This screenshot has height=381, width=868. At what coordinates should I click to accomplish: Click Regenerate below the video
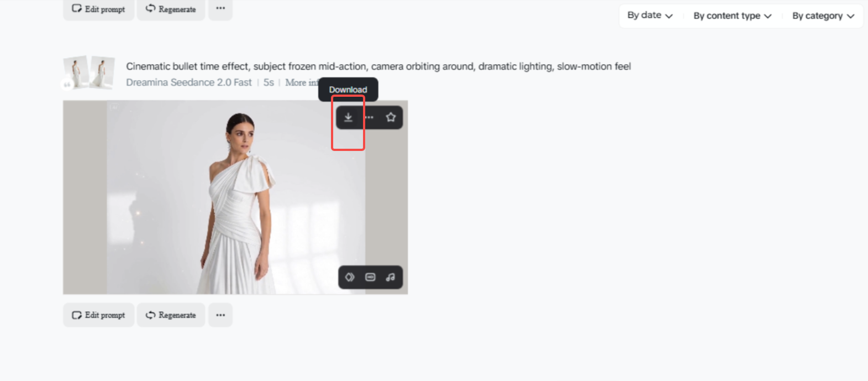point(171,315)
